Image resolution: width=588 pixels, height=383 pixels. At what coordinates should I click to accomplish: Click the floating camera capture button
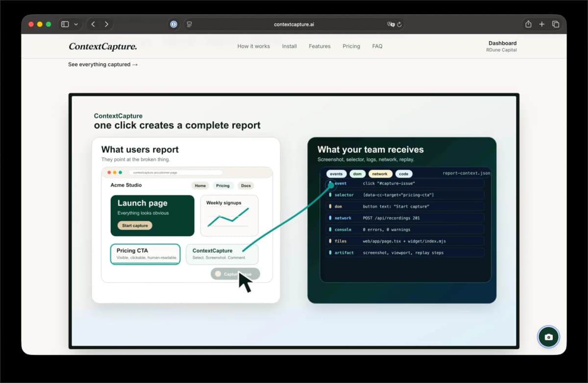coord(548,337)
